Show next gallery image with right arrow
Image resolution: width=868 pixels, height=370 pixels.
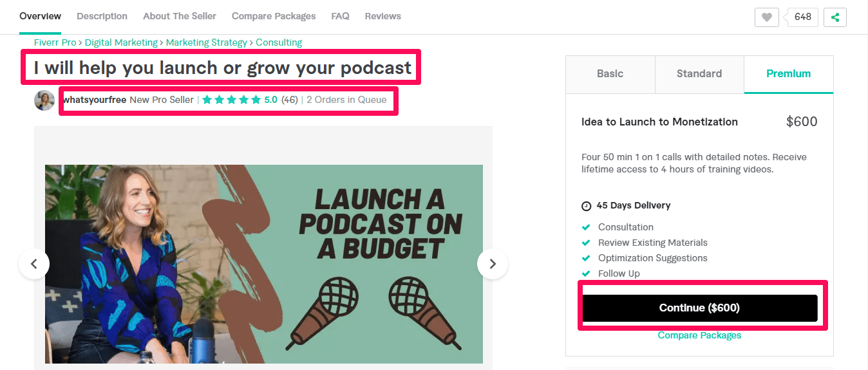(x=493, y=264)
